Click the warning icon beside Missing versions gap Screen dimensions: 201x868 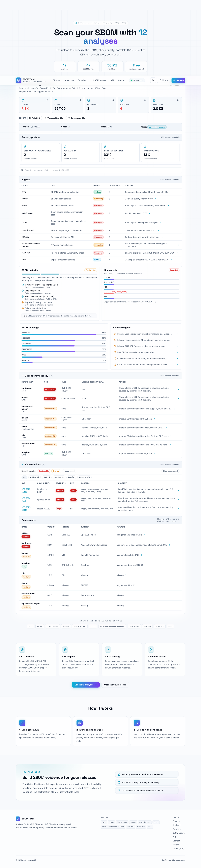pos(115,334)
